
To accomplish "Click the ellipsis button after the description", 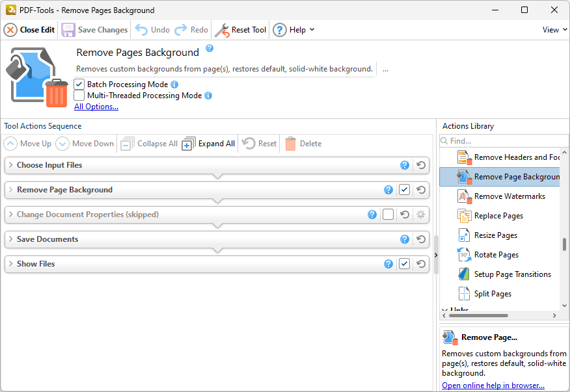I will [385, 69].
